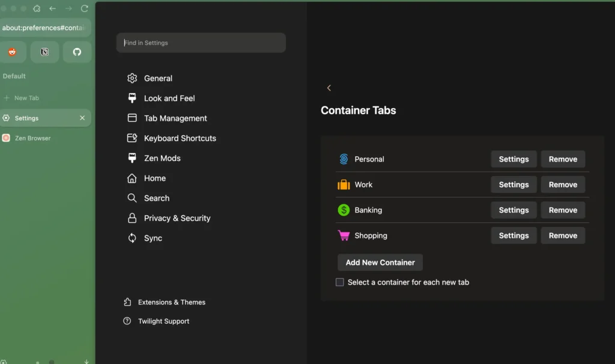Screen dimensions: 615x364
Task: Open the Reddit pinned tab
Action: pos(13,52)
